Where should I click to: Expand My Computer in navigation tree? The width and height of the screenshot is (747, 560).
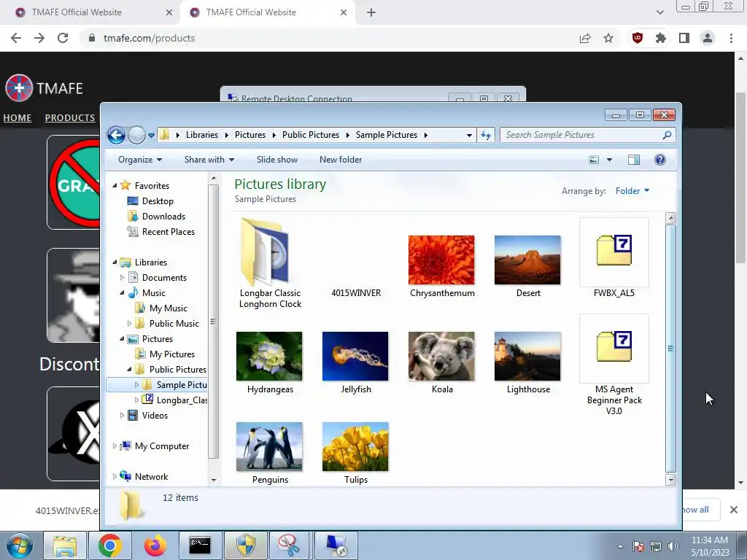click(115, 446)
